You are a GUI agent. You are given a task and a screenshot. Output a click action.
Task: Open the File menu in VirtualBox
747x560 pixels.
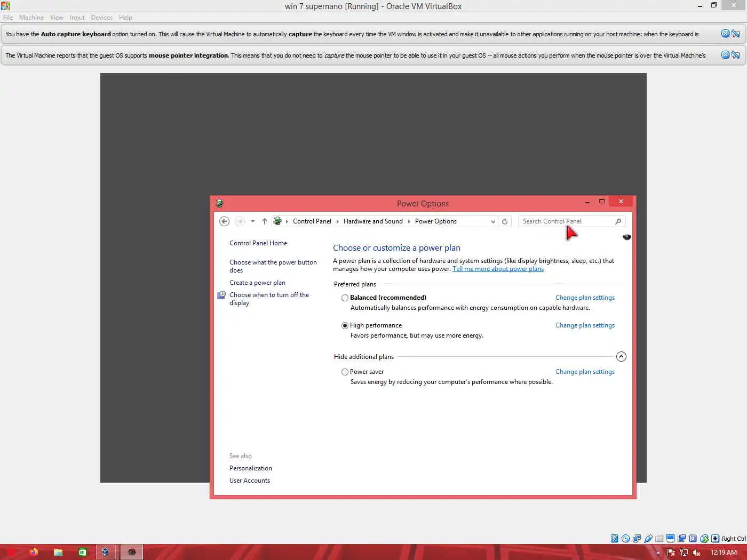(x=8, y=18)
